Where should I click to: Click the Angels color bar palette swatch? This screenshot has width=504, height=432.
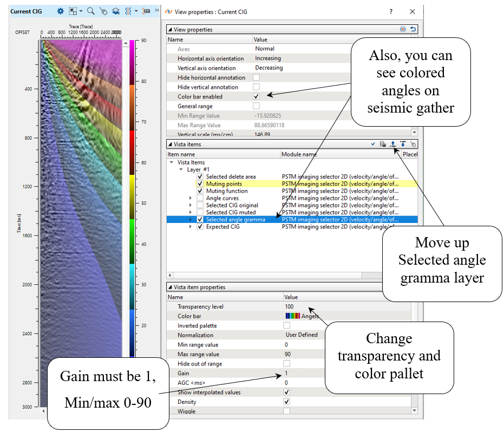tap(292, 316)
